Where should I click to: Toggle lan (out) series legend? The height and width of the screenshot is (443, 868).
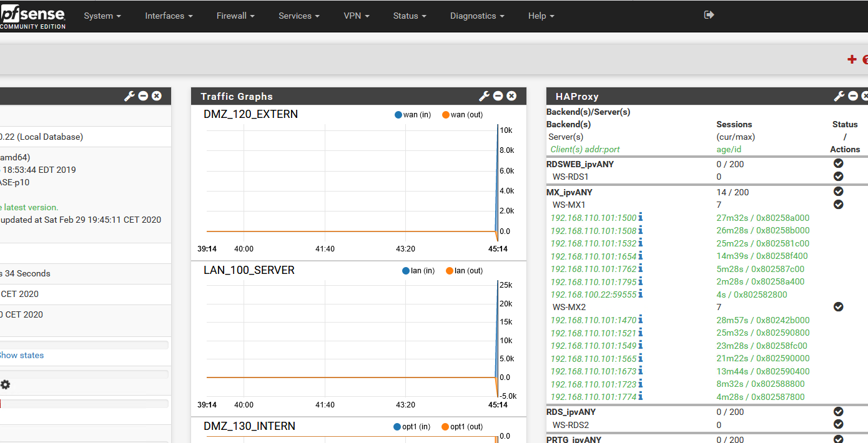[x=465, y=271]
